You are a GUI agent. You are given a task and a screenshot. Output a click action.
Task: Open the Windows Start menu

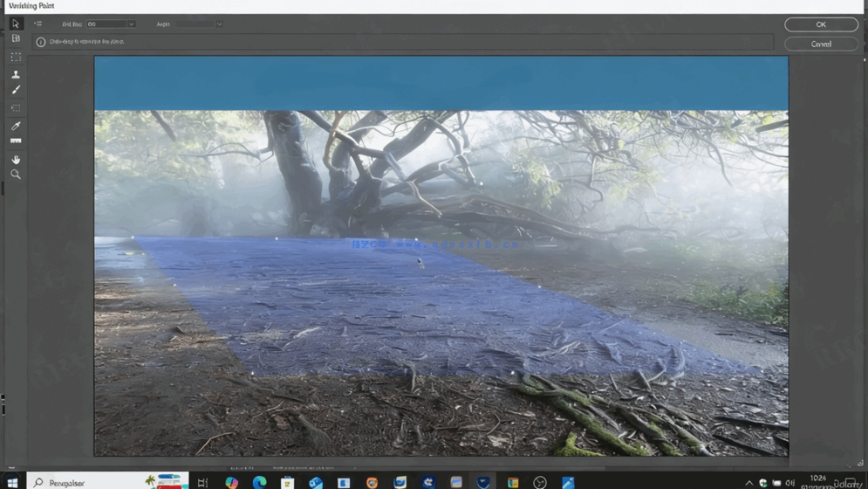tap(12, 482)
